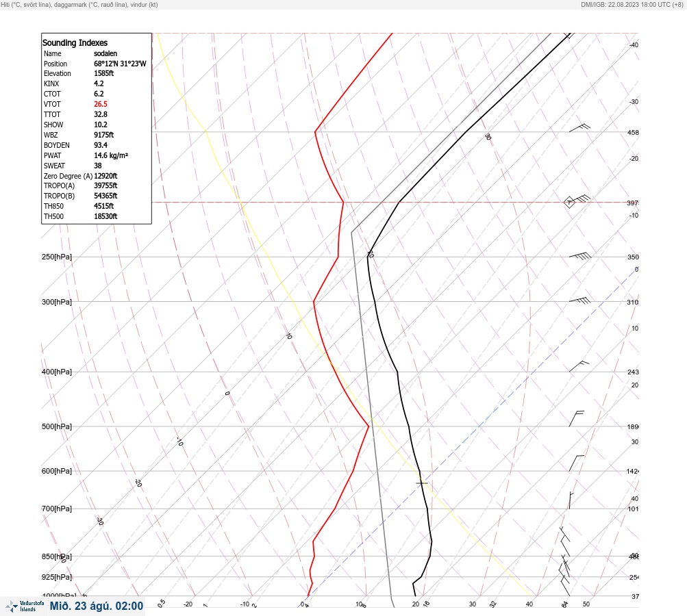Click the wind barb at 600 hPa

576,463
